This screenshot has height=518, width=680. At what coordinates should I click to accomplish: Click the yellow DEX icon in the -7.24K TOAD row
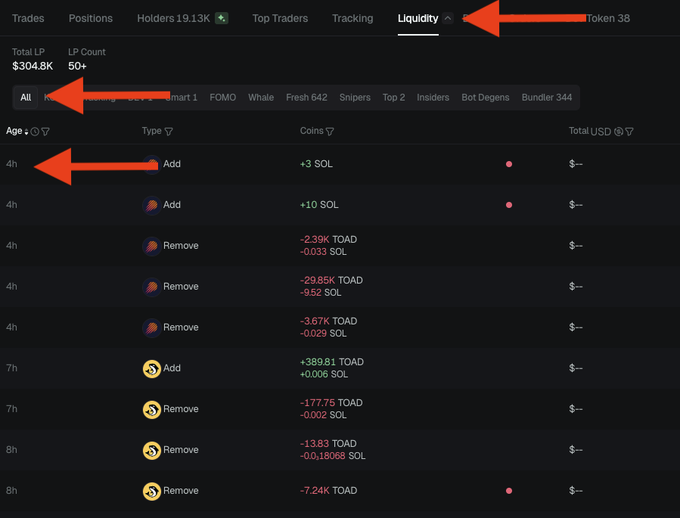click(152, 491)
